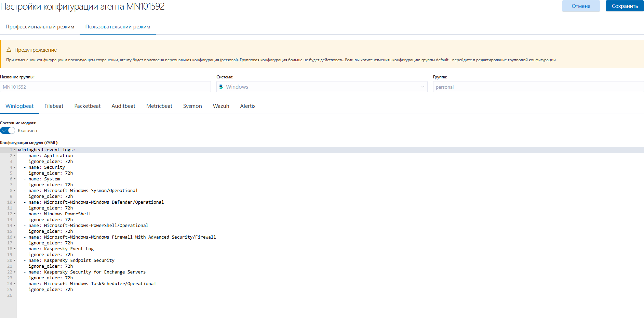
Task: Open the Packetbeat tab
Action: click(x=88, y=106)
